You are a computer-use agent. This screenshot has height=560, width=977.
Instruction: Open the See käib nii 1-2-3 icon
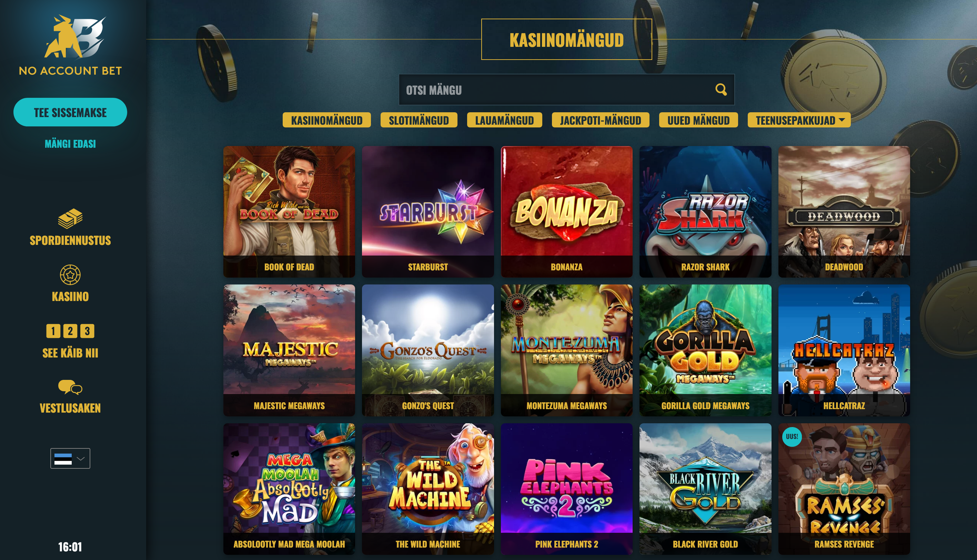70,331
